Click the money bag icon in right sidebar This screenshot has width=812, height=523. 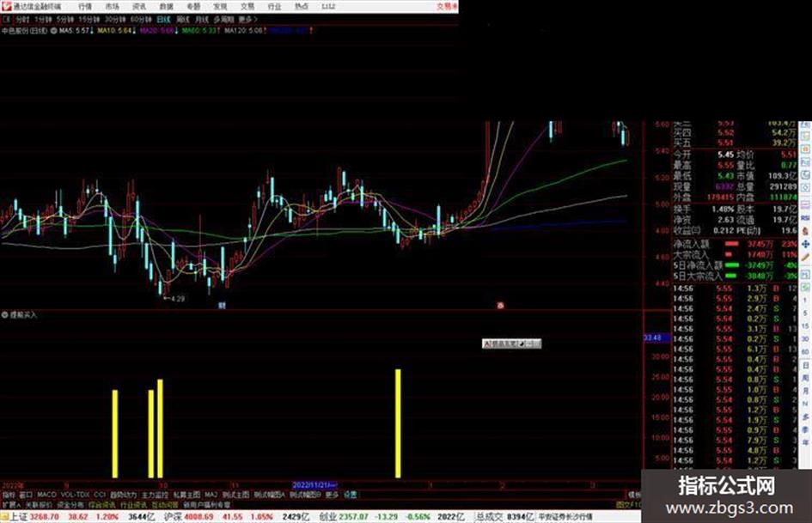805,232
